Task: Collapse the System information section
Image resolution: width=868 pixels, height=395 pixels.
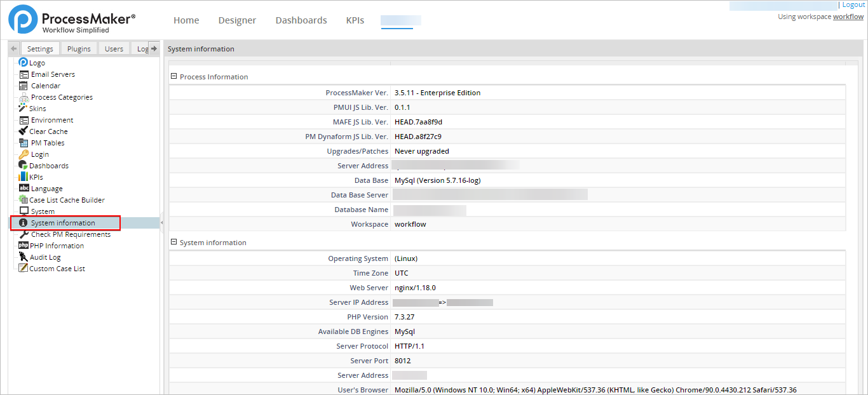Action: coord(173,243)
